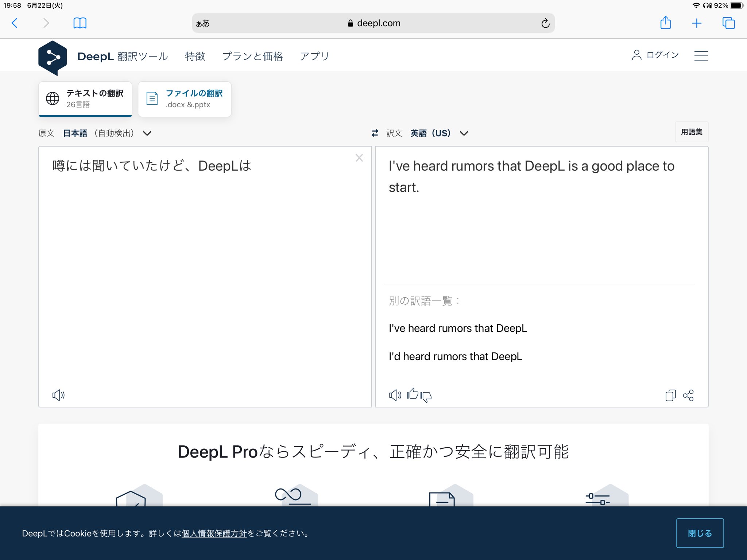The width and height of the screenshot is (747, 560).
Task: Open the DeepL home logo
Action: pyautogui.click(x=53, y=57)
